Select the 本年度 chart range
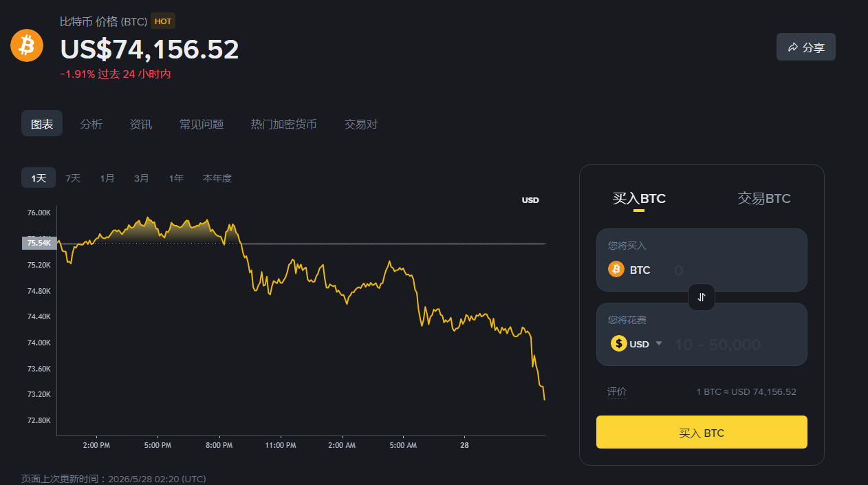This screenshot has width=868, height=485. pos(217,178)
